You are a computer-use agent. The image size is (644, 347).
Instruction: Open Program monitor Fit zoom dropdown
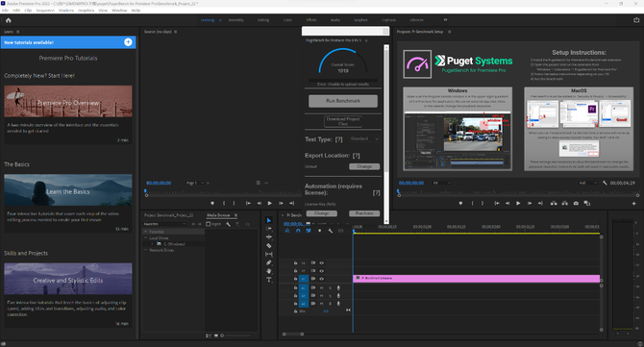pyautogui.click(x=441, y=183)
